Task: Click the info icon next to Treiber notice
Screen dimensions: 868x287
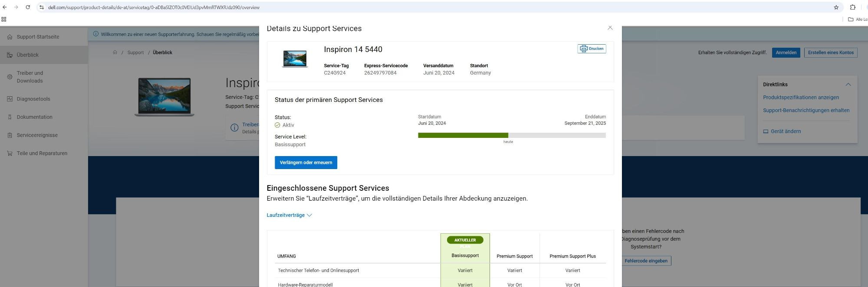Action: [x=234, y=127]
